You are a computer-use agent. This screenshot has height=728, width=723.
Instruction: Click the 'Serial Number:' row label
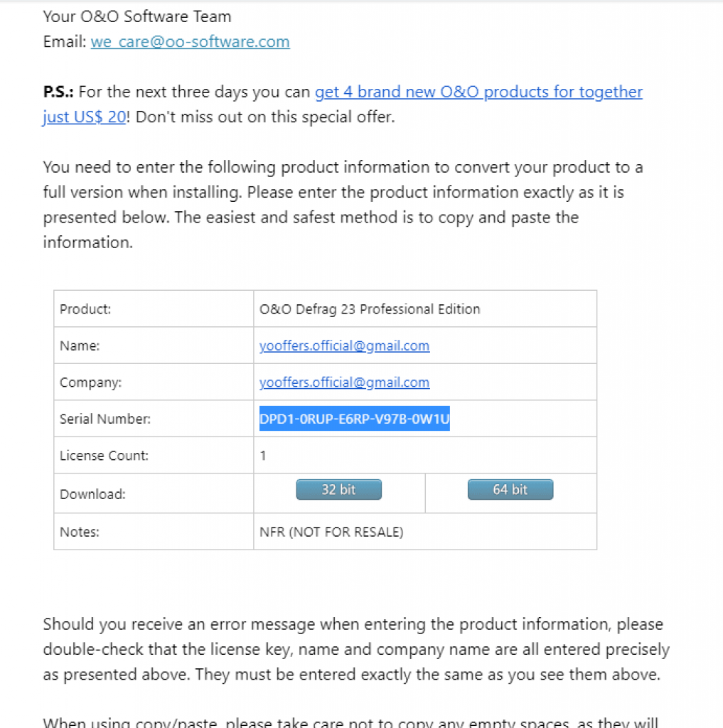pos(105,419)
